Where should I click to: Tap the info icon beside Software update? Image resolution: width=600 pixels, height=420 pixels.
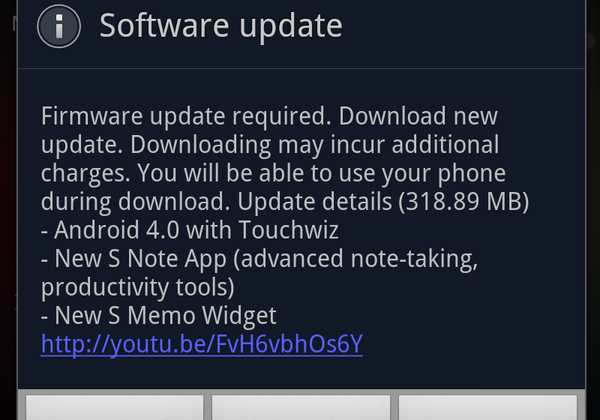[x=59, y=26]
